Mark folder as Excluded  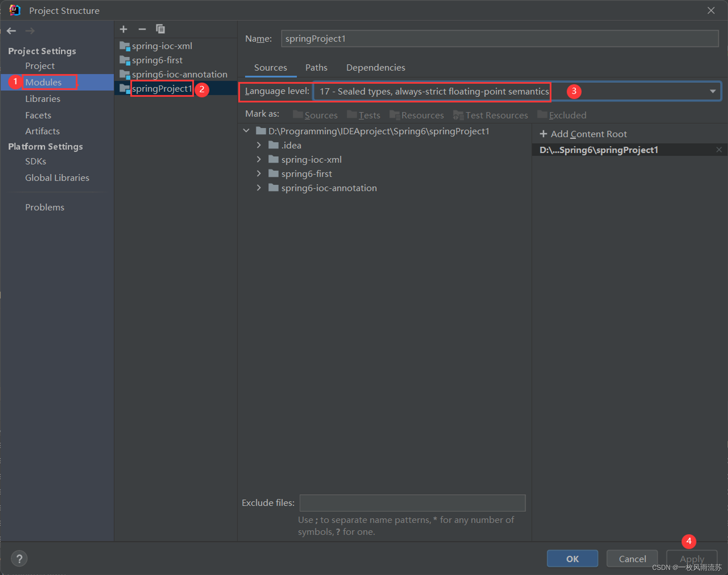pyautogui.click(x=562, y=115)
